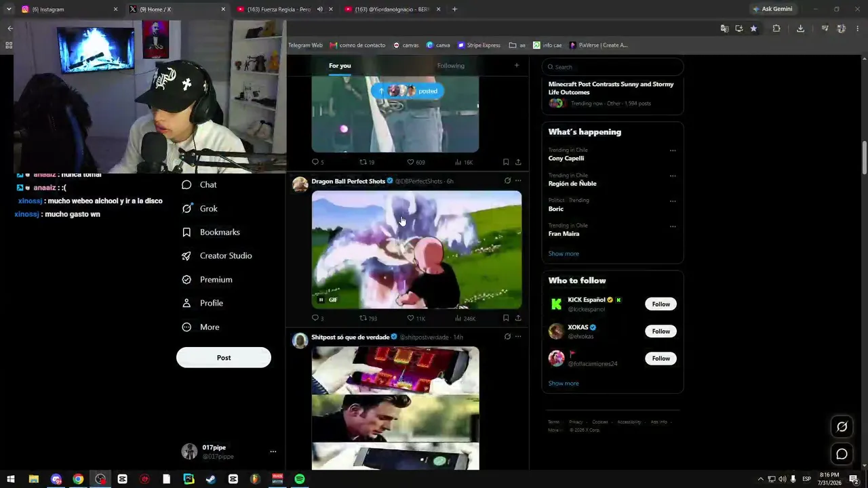The image size is (868, 488).
Task: Open the Telegram Web bookmark
Action: (305, 45)
